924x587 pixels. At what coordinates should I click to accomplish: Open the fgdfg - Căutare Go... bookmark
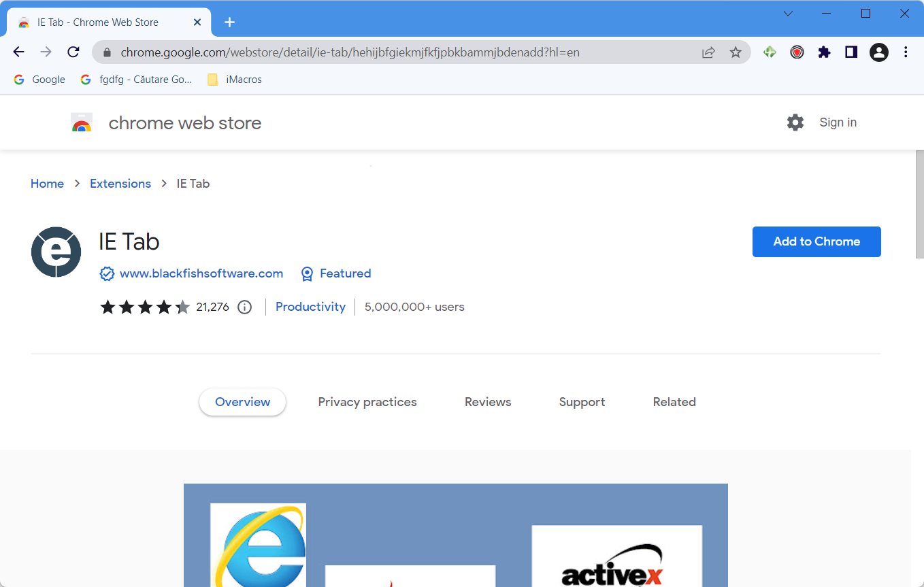[136, 80]
